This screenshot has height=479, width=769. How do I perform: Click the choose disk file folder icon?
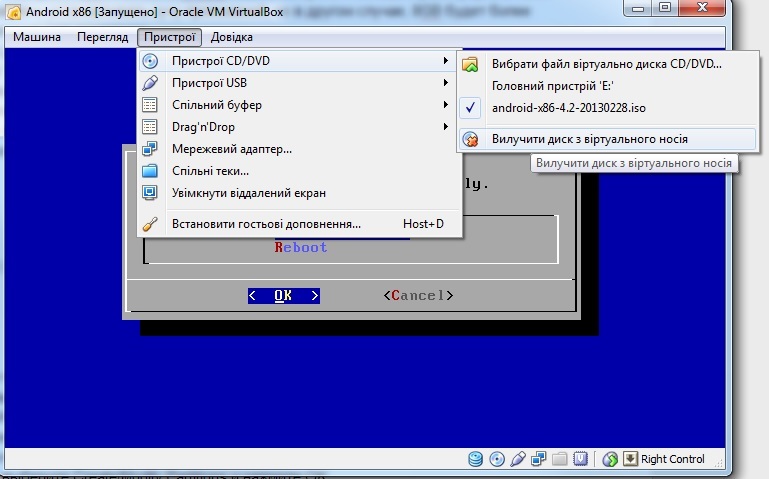470,64
